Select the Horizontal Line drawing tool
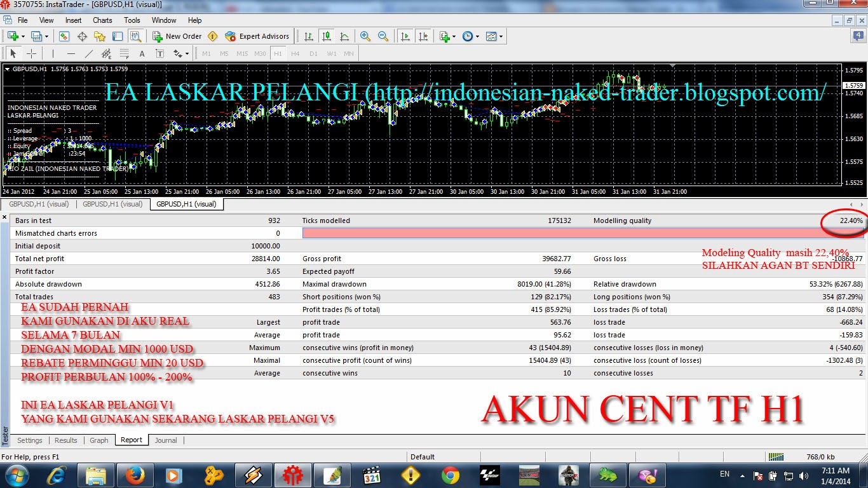Screen dimensions: 868x488 (x=71, y=53)
